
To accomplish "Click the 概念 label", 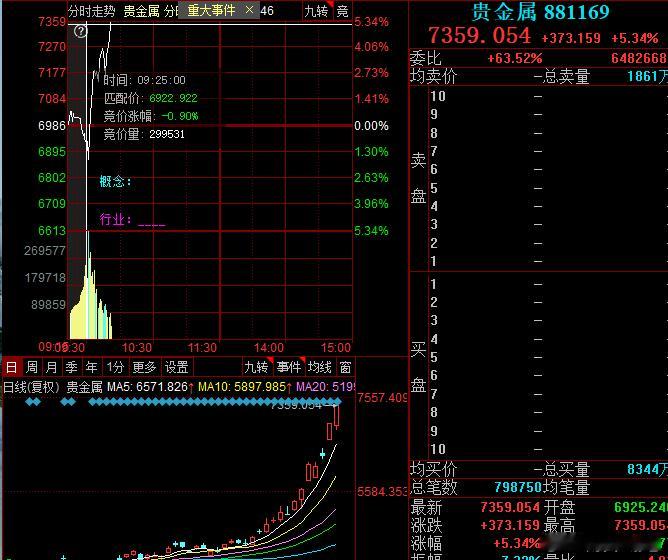I will click(x=115, y=181).
